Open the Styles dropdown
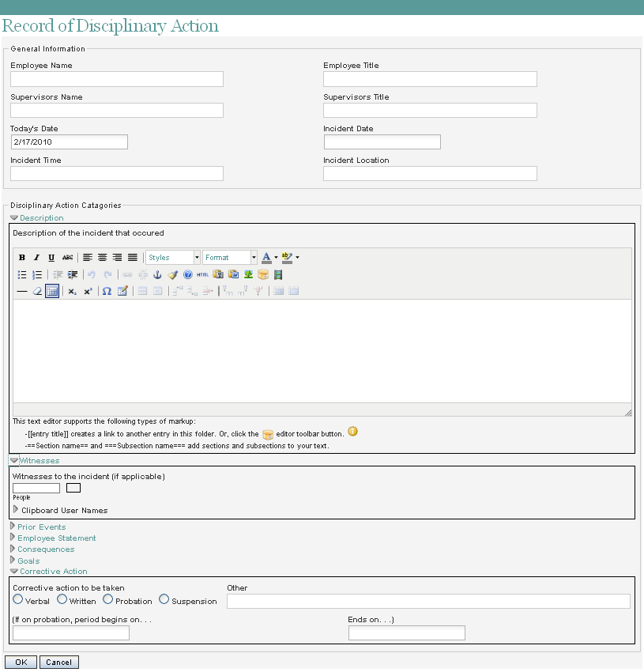The height and width of the screenshot is (672, 644). point(173,258)
